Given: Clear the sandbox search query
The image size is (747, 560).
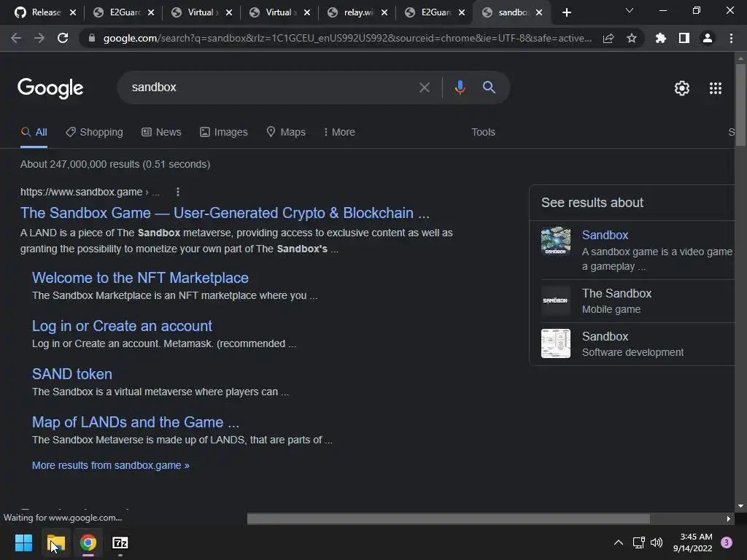Looking at the screenshot, I should (425, 87).
